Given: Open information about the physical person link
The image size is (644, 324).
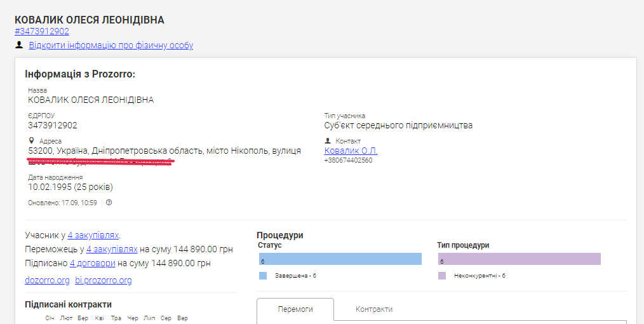Looking at the screenshot, I should [111, 45].
